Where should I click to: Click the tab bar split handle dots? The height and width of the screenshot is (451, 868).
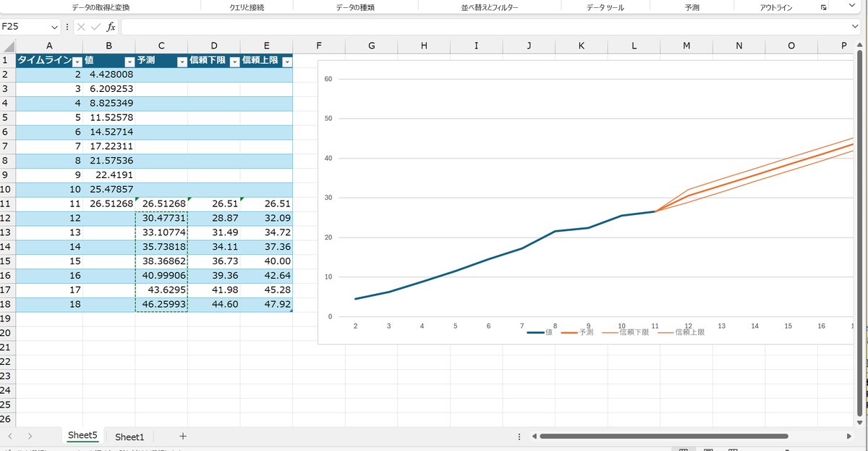pyautogui.click(x=519, y=437)
